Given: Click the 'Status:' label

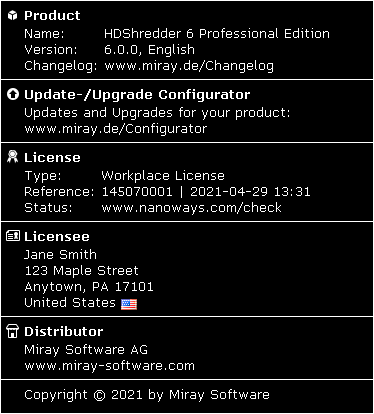Looking at the screenshot, I should (48, 208).
